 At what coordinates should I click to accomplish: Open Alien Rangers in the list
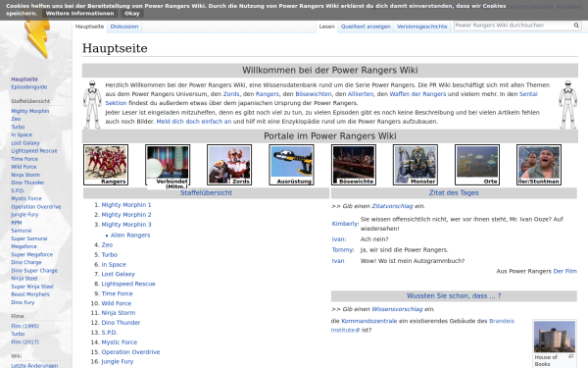(130, 236)
